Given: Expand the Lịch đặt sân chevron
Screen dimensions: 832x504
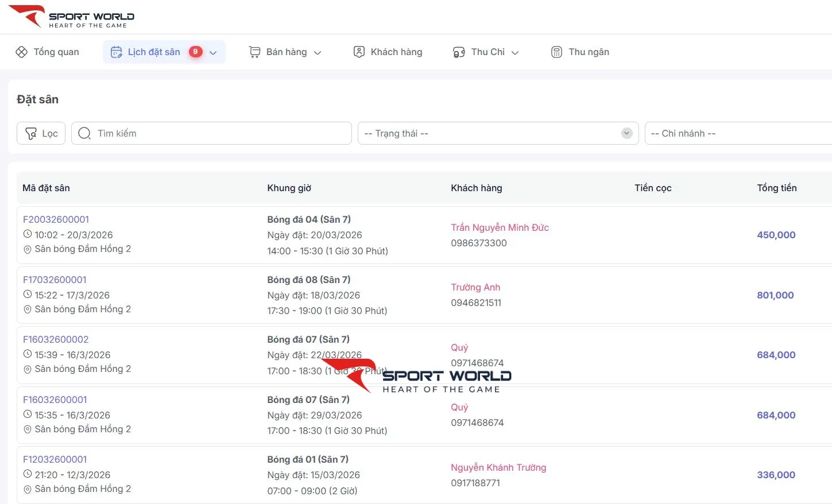Looking at the screenshot, I should [x=213, y=53].
